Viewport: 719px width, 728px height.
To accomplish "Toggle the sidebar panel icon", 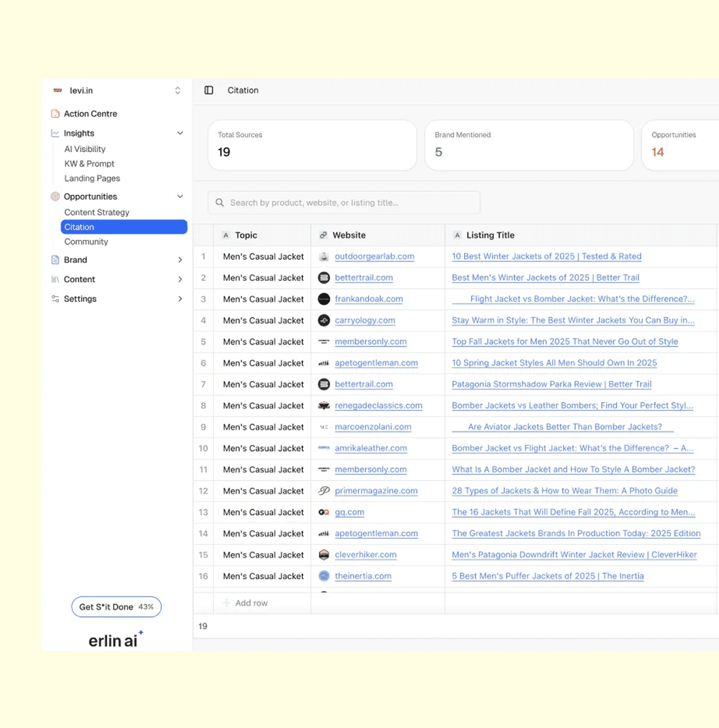I will [x=209, y=90].
